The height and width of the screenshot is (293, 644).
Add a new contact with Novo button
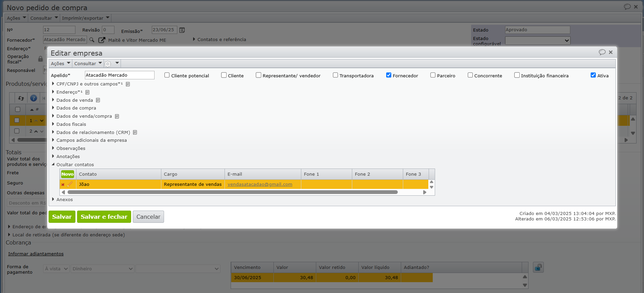(x=68, y=174)
